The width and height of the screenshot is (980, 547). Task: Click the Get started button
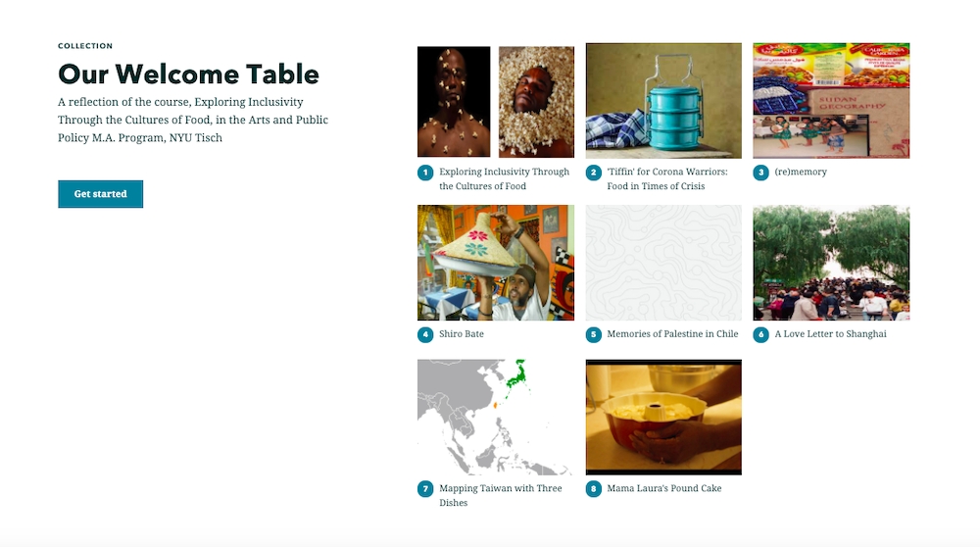[x=100, y=194]
